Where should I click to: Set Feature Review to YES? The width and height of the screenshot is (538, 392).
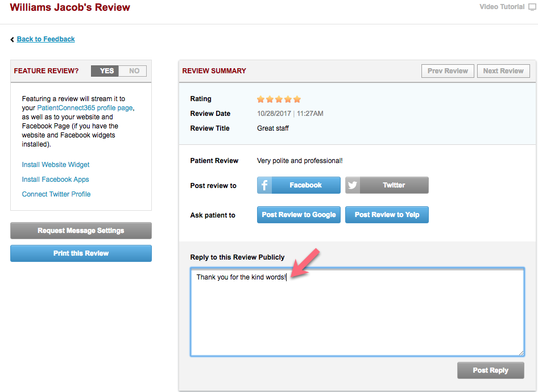coord(106,71)
